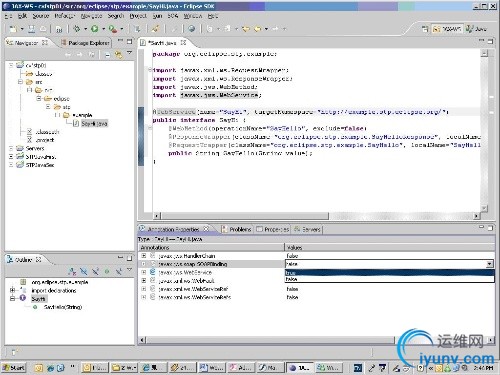
Task: Open the Refactor menu
Action: click(65, 16)
